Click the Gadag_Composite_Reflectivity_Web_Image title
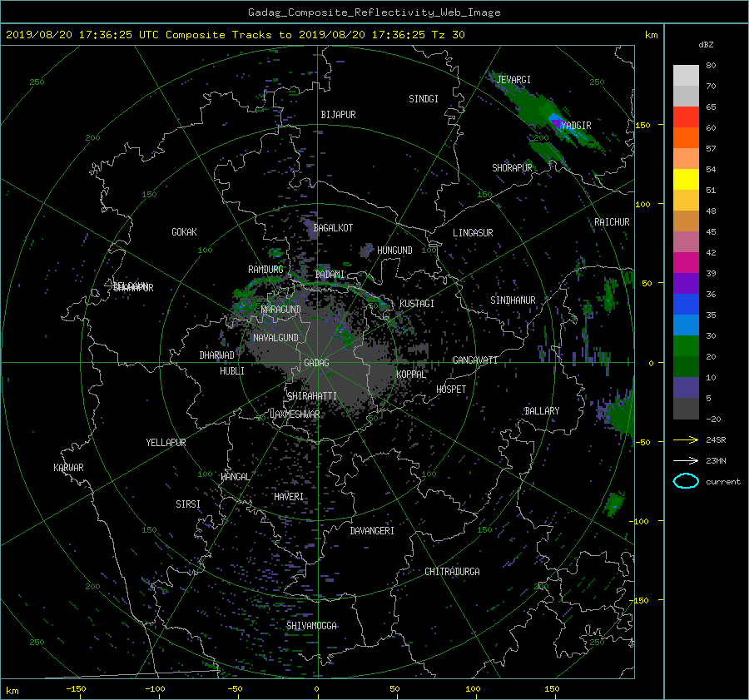 tap(374, 12)
